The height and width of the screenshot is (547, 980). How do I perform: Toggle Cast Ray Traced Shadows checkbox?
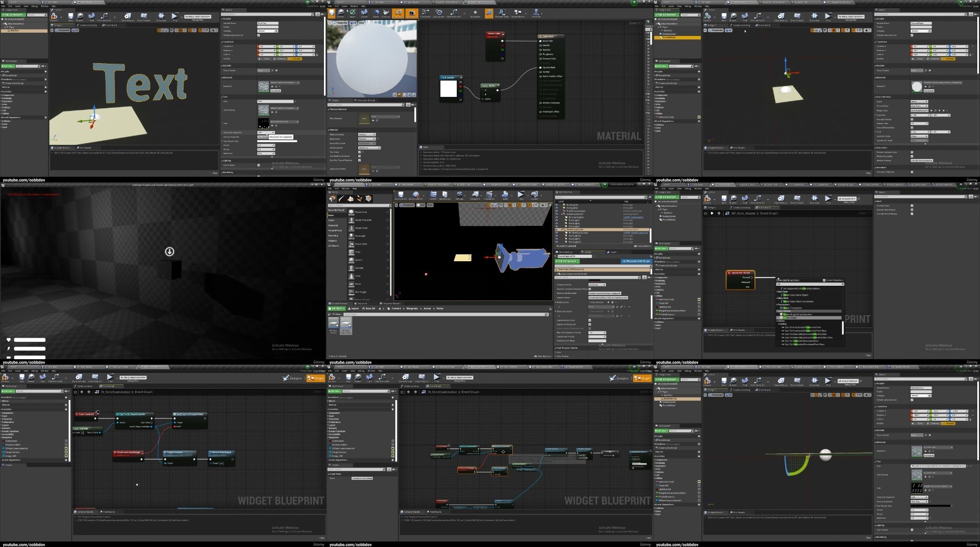359,160
